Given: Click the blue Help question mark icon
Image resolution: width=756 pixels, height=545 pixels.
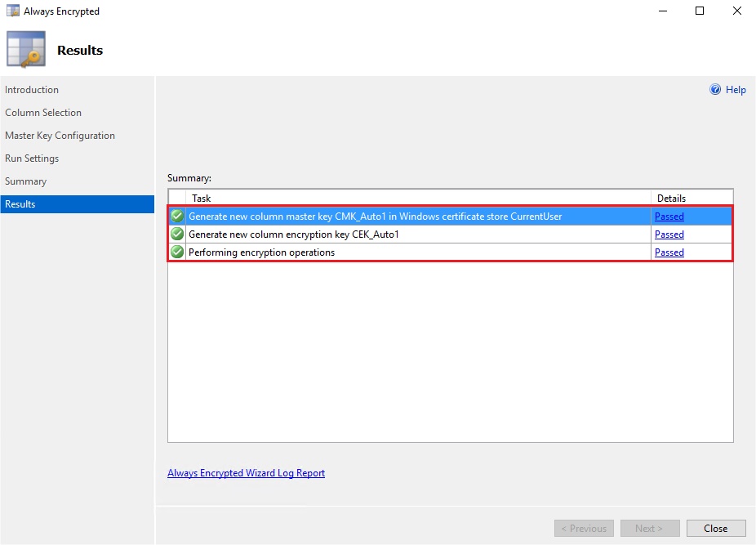Looking at the screenshot, I should (x=715, y=89).
